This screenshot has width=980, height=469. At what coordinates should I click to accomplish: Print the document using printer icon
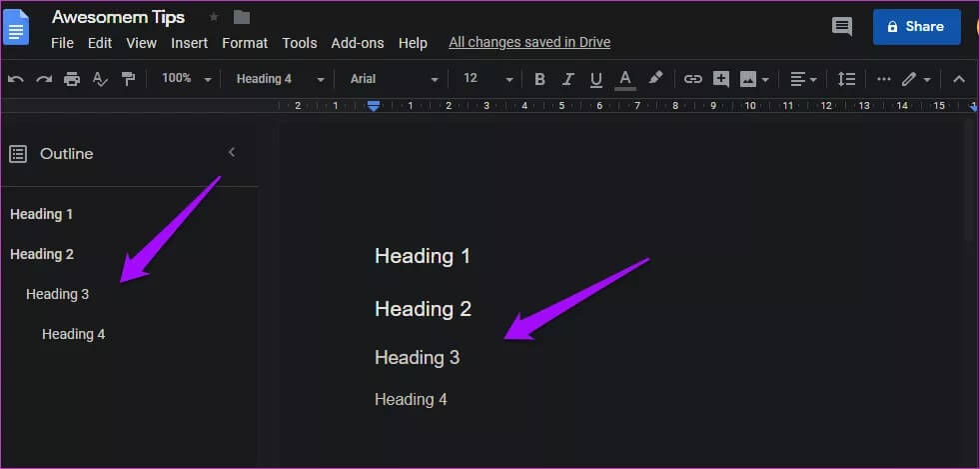coord(73,79)
